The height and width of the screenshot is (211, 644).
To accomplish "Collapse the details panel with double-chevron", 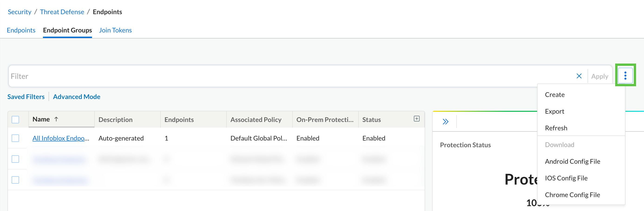I will 445,122.
